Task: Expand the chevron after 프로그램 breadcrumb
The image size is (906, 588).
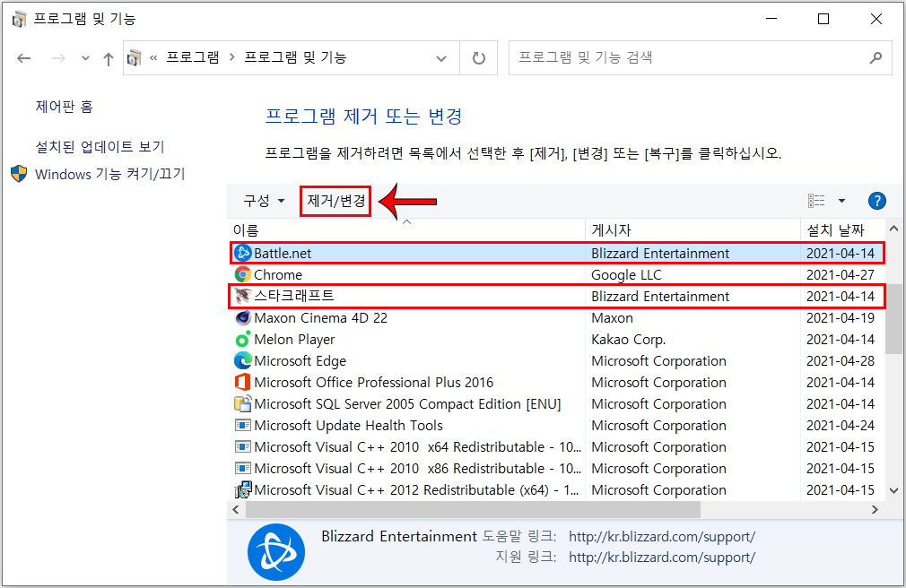Action: 231,57
